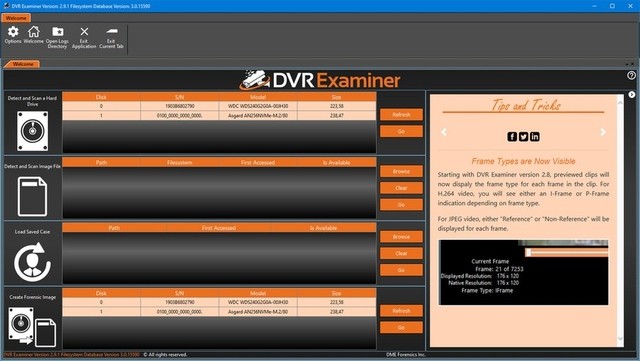The image size is (640, 361).
Task: Share tip on Twitter
Action: (523, 136)
